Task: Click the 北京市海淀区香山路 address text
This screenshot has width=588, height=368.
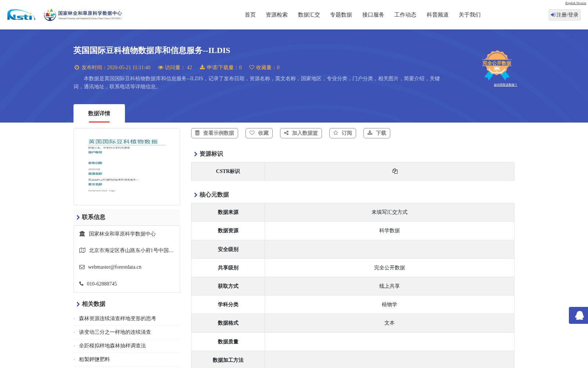Action: [131, 251]
